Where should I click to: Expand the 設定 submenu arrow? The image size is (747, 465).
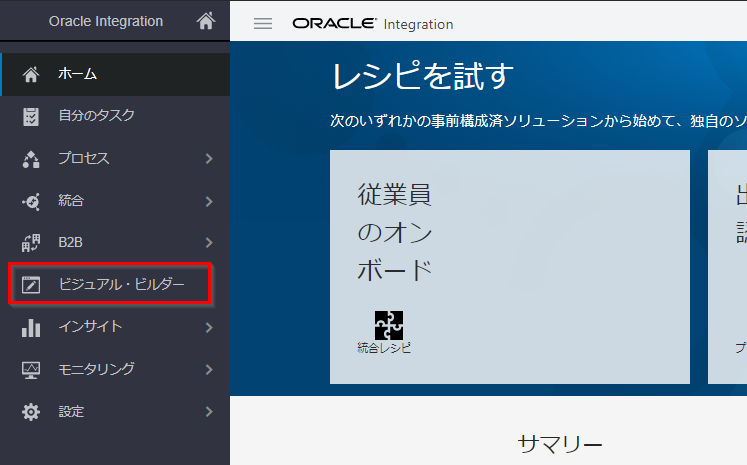click(209, 411)
